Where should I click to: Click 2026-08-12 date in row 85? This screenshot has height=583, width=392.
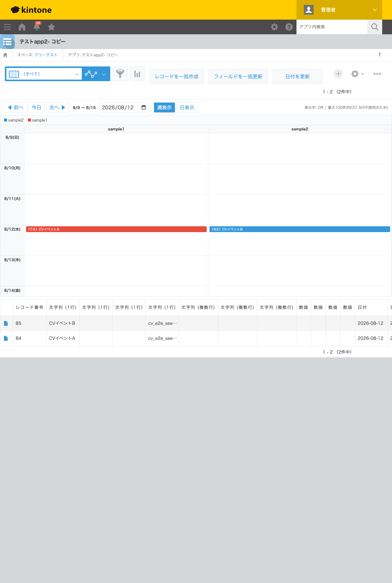[x=371, y=323]
